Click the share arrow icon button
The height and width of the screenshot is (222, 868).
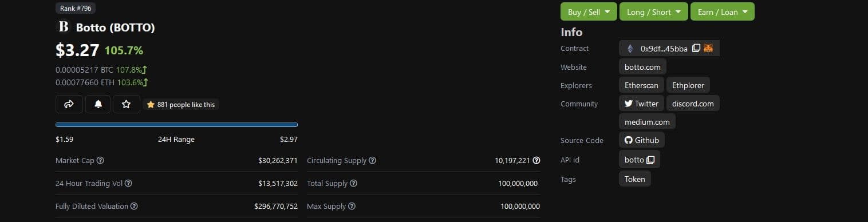69,104
